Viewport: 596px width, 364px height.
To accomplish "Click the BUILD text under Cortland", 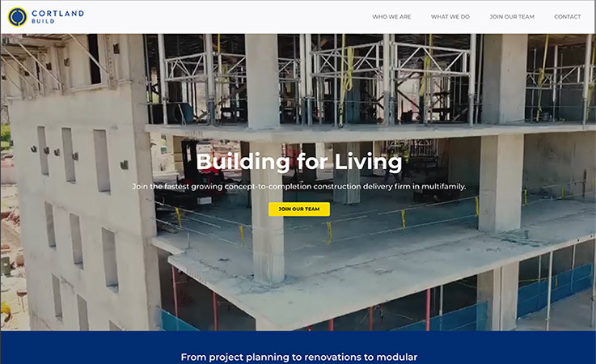I will (43, 21).
